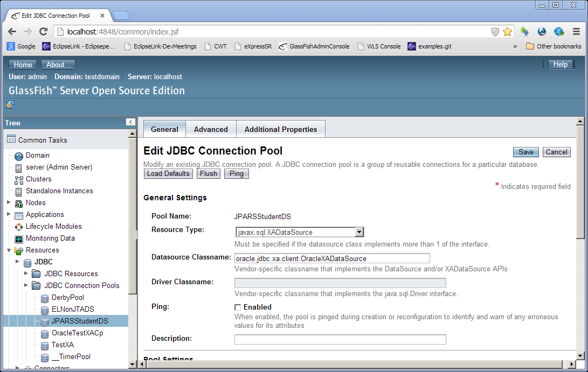This screenshot has height=372, width=588.
Task: Click the green arrow extension icon
Action: 524,31
